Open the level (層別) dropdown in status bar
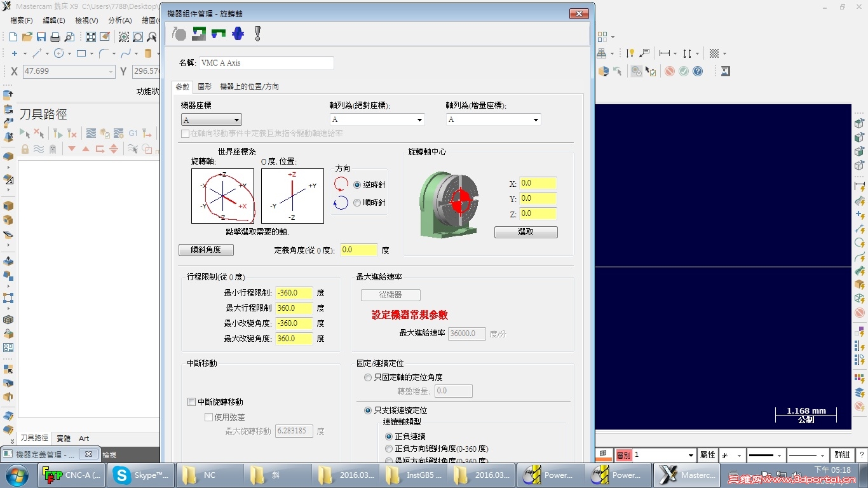 pos(691,456)
